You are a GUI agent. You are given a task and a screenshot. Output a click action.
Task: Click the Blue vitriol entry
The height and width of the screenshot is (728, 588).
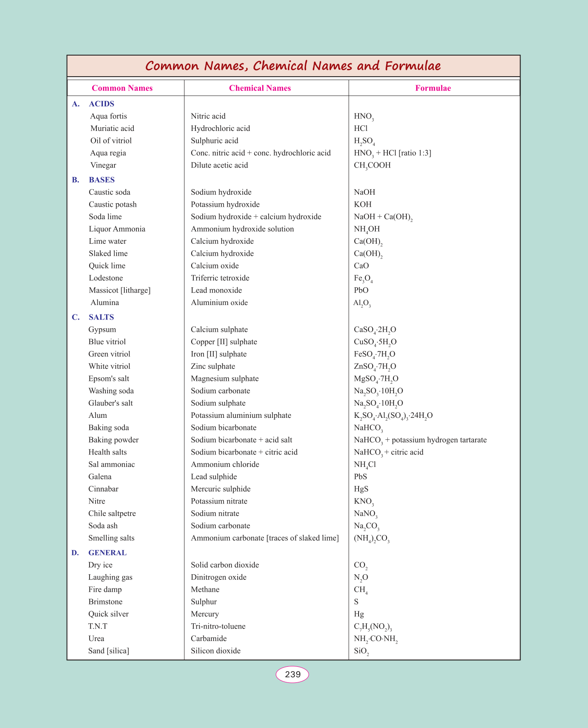point(107,342)
